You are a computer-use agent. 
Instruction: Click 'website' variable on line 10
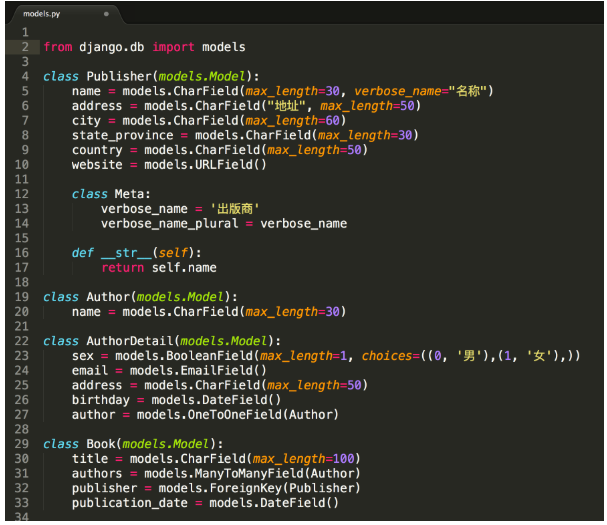(97, 165)
